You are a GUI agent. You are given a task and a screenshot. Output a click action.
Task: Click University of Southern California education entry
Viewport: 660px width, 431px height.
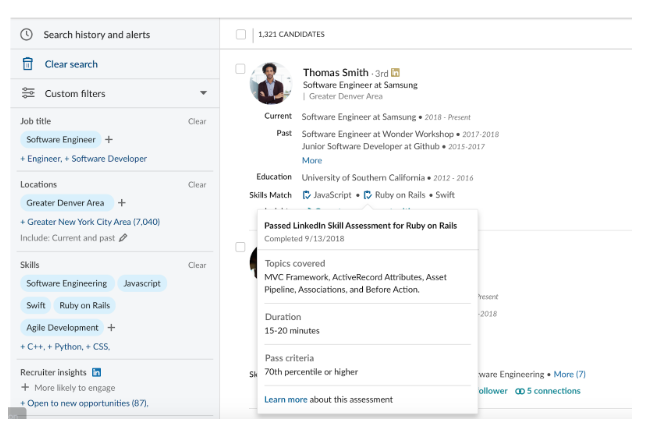[363, 178]
